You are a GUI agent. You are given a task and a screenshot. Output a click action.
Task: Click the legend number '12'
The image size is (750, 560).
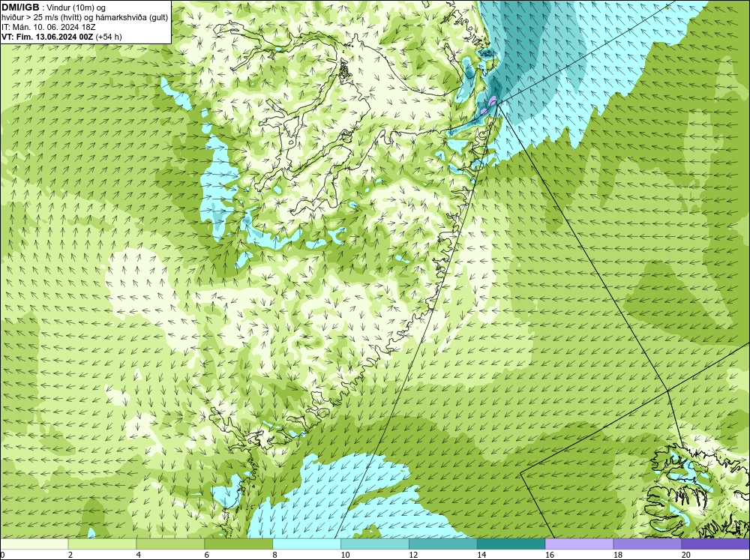coord(414,555)
